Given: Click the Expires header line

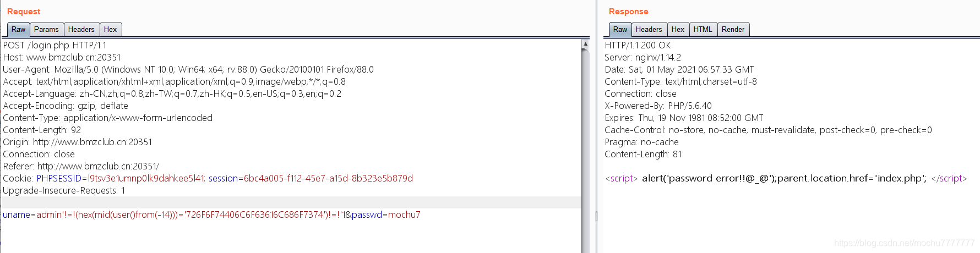Looking at the screenshot, I should (x=684, y=118).
